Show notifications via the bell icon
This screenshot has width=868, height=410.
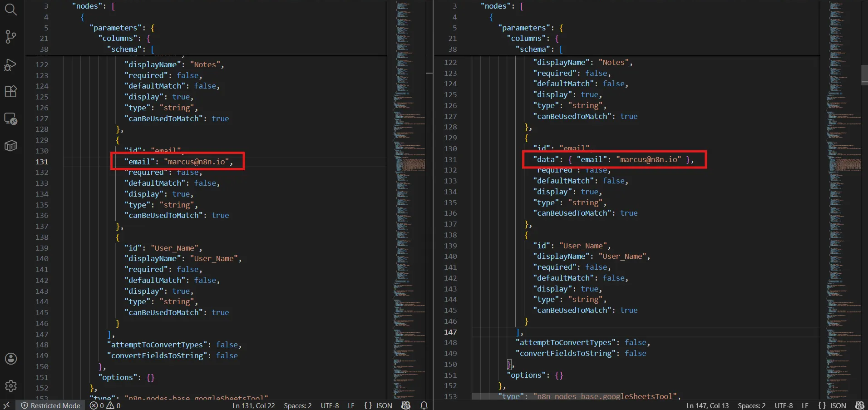[x=424, y=405]
